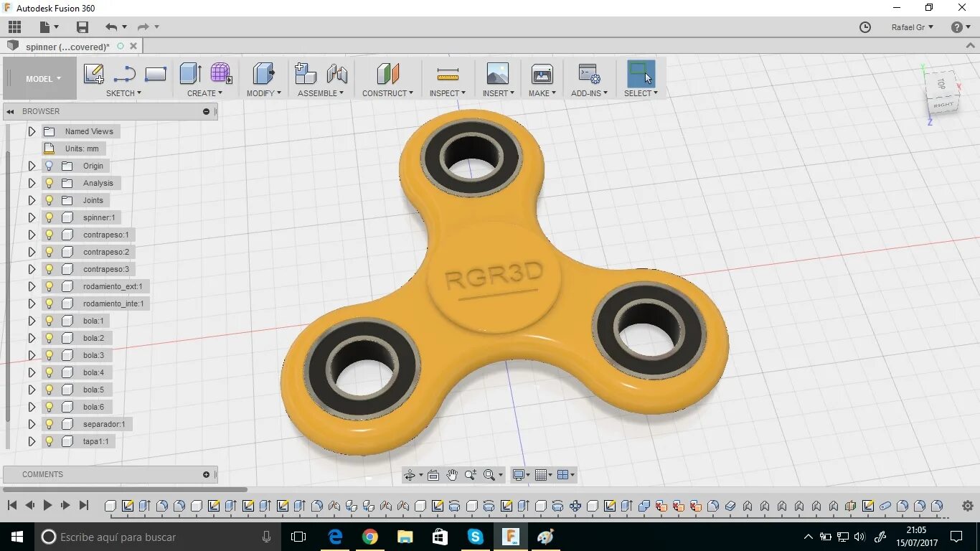Expand the Comments panel plus button
The image size is (980, 551).
point(207,474)
